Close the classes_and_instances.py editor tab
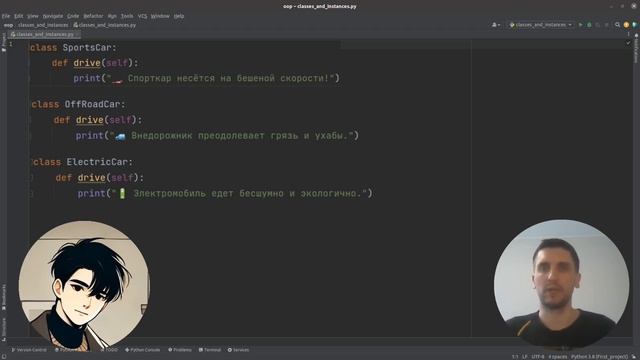Screen dimensions: 640x360 click(x=78, y=34)
